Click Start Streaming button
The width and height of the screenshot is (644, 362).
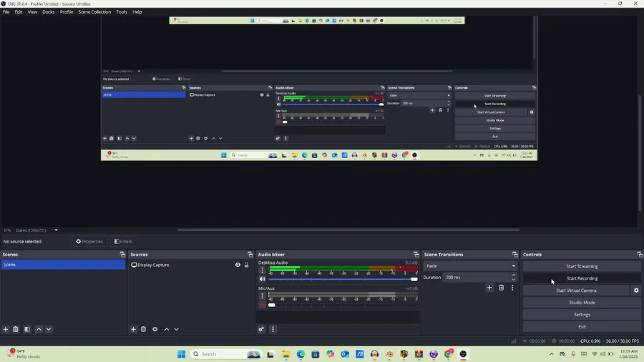[582, 266]
